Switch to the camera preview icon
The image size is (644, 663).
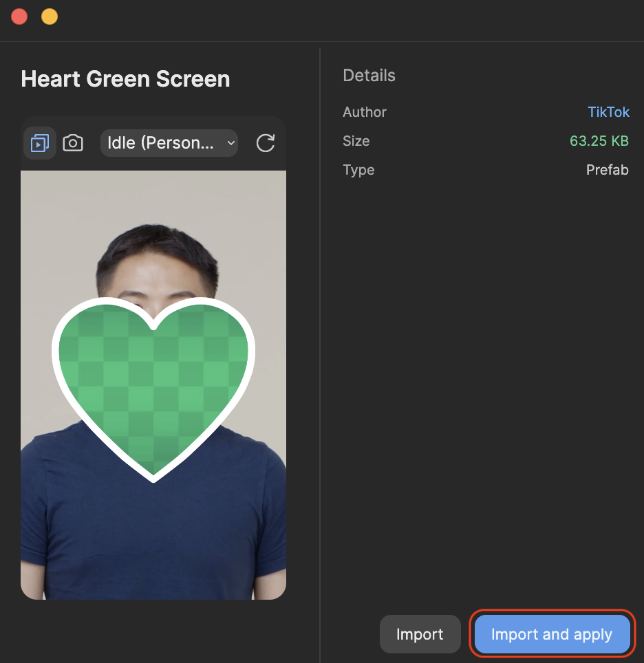pos(73,143)
